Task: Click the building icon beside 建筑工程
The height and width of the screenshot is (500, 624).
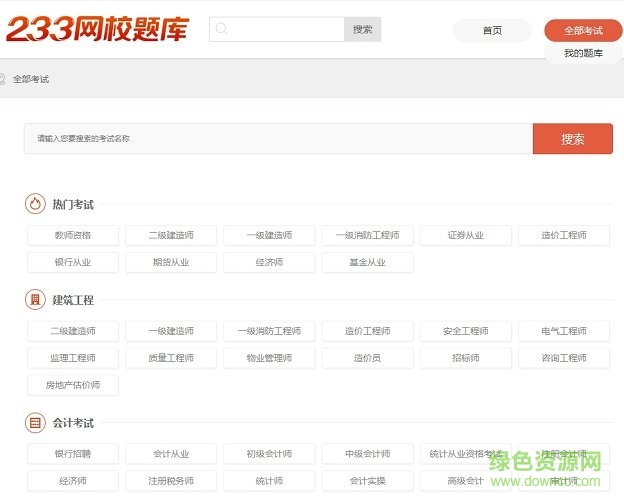Action: point(35,300)
